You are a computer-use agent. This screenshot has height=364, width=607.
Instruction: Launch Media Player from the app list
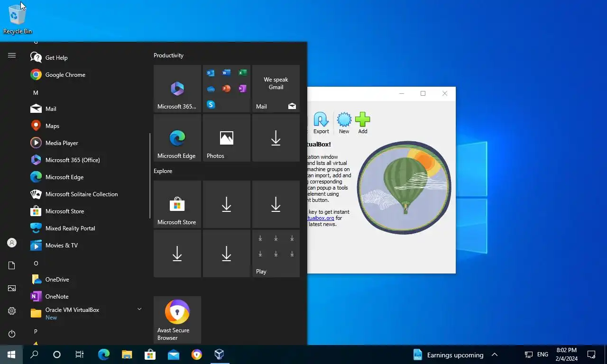pos(88,143)
